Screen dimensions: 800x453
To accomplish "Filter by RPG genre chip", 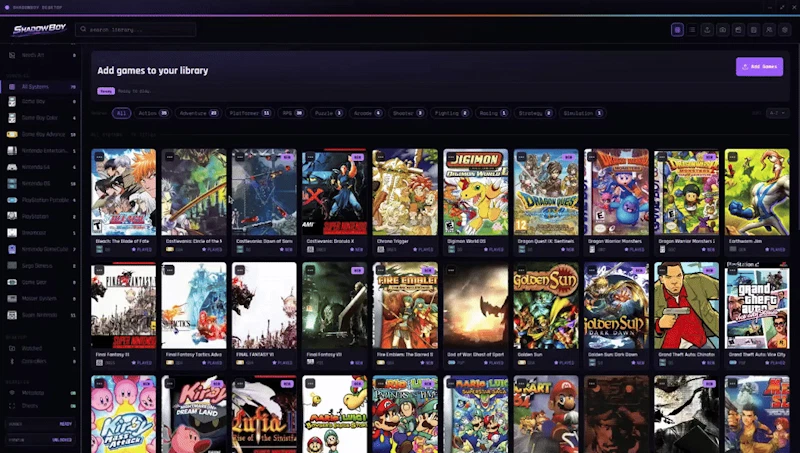I will click(292, 113).
